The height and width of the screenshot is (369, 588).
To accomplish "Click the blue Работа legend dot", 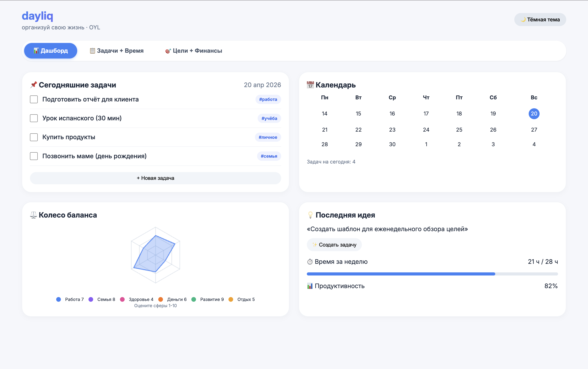I will click(59, 299).
